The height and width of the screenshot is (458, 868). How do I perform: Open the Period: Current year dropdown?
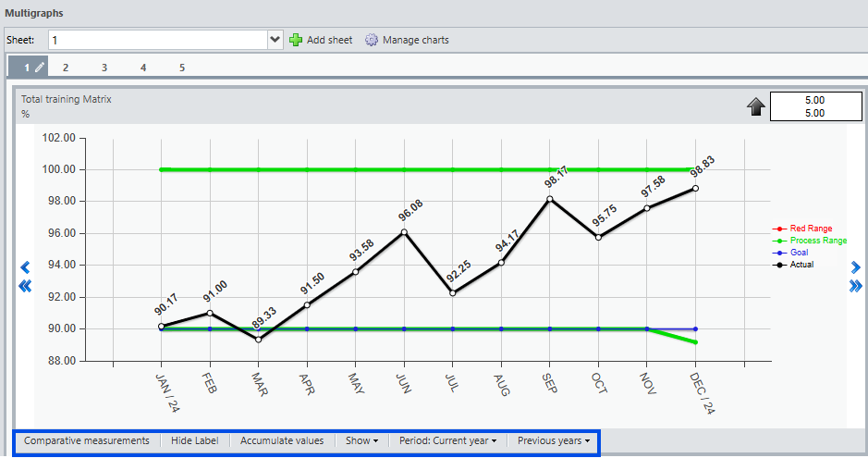[x=447, y=440]
